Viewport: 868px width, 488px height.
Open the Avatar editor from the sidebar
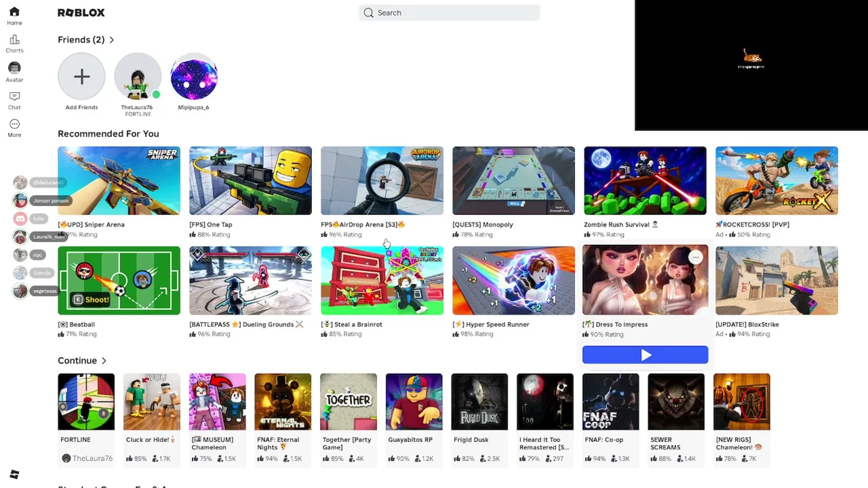click(x=14, y=71)
